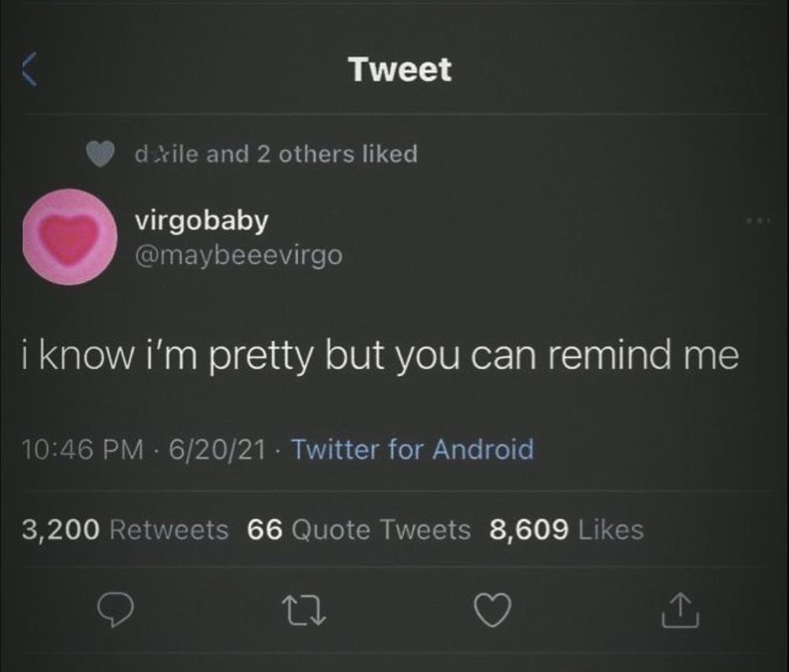Open the share icon
Screen dimensions: 789x672
point(680,610)
